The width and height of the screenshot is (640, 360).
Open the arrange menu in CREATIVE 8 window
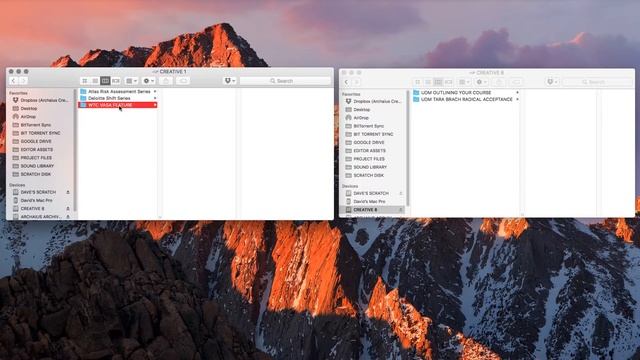click(x=464, y=82)
